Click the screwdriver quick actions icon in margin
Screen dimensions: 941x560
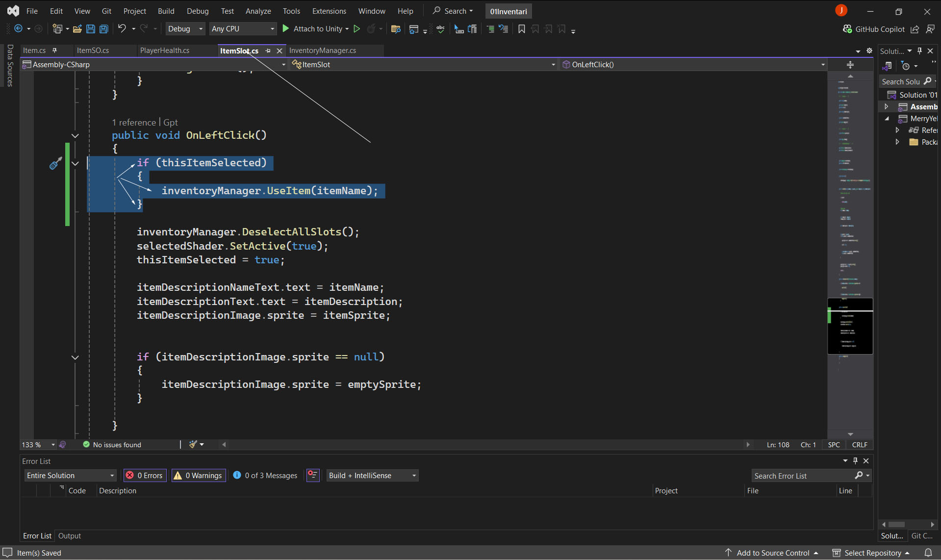55,163
